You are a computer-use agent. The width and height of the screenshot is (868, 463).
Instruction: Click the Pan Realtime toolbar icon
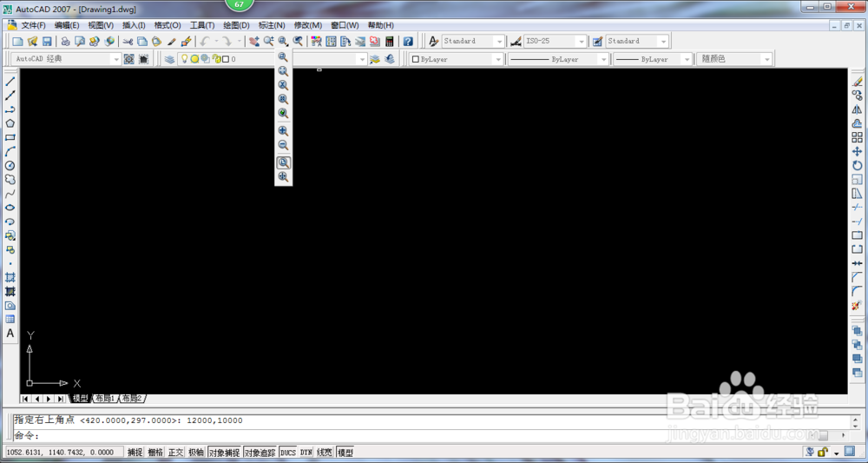[254, 41]
